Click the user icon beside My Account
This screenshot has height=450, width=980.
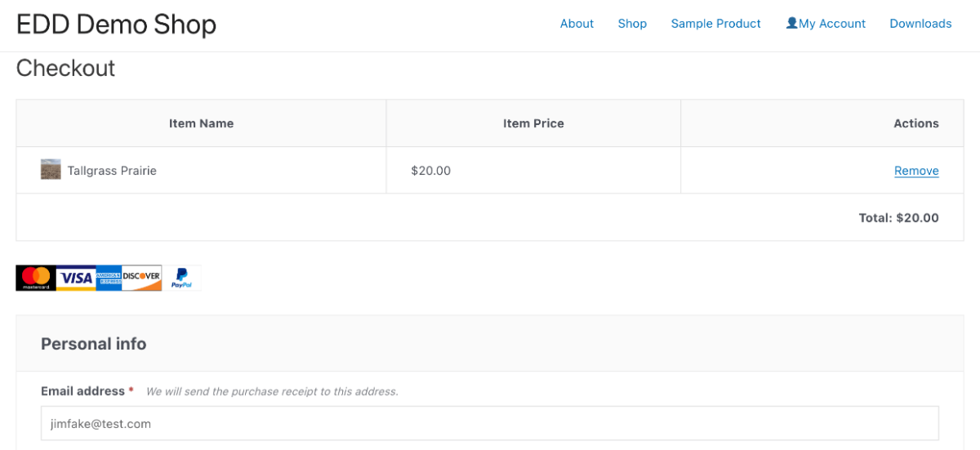pyautogui.click(x=791, y=24)
